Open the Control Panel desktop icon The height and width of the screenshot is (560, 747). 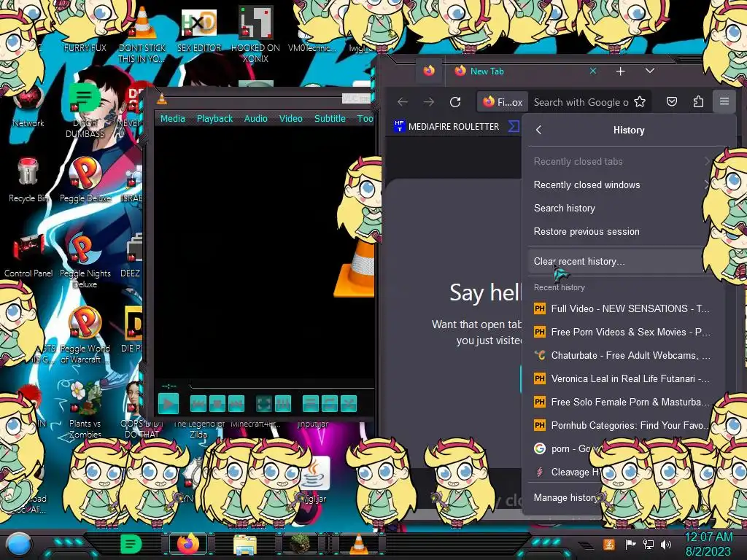click(x=28, y=256)
